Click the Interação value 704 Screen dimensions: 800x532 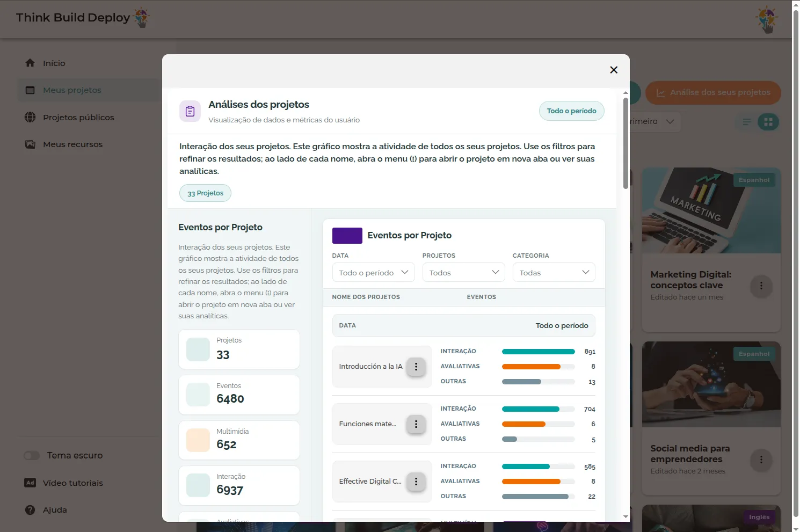point(590,409)
